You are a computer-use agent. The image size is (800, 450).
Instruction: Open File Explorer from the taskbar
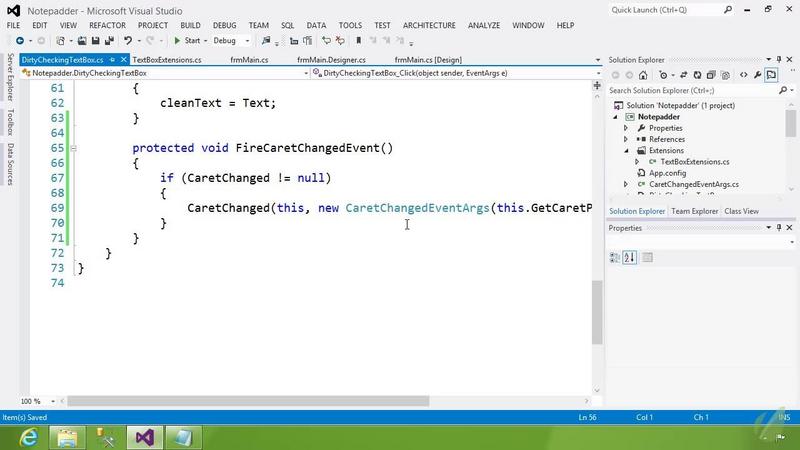(67, 437)
